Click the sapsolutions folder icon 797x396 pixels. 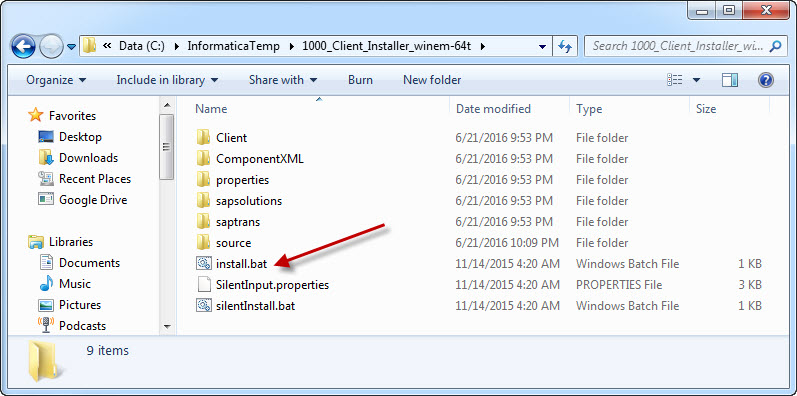pos(203,200)
